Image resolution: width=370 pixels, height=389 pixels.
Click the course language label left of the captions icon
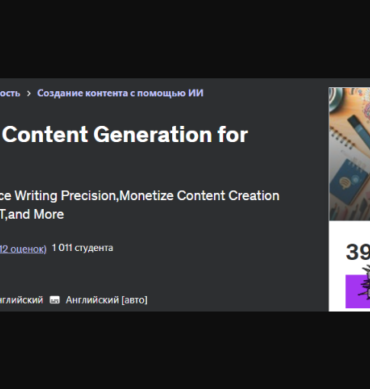click(x=21, y=300)
